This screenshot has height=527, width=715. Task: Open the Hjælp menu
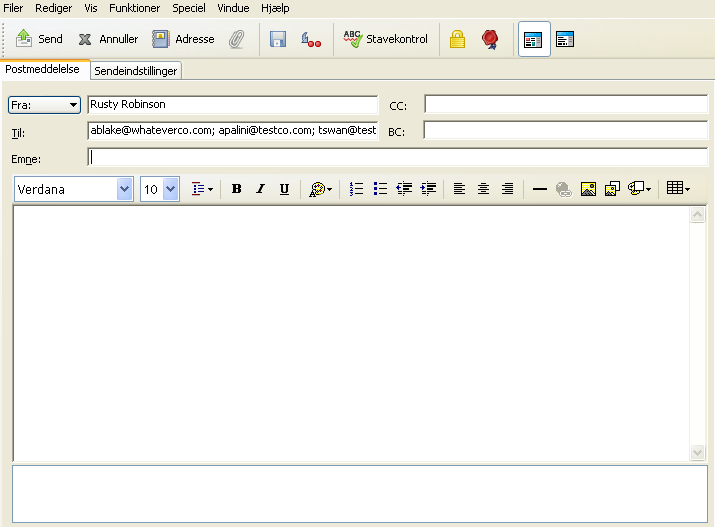(275, 8)
